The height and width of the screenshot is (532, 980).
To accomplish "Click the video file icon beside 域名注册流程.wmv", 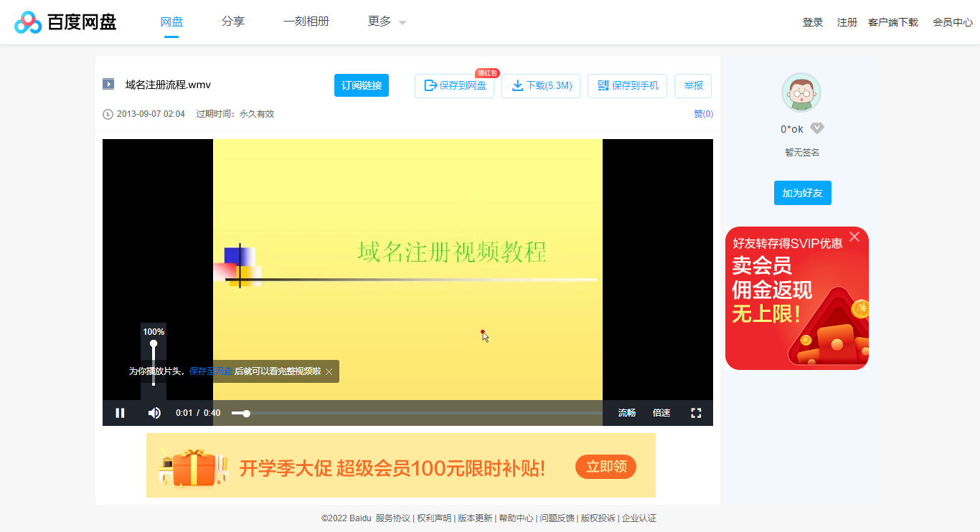I will click(108, 84).
